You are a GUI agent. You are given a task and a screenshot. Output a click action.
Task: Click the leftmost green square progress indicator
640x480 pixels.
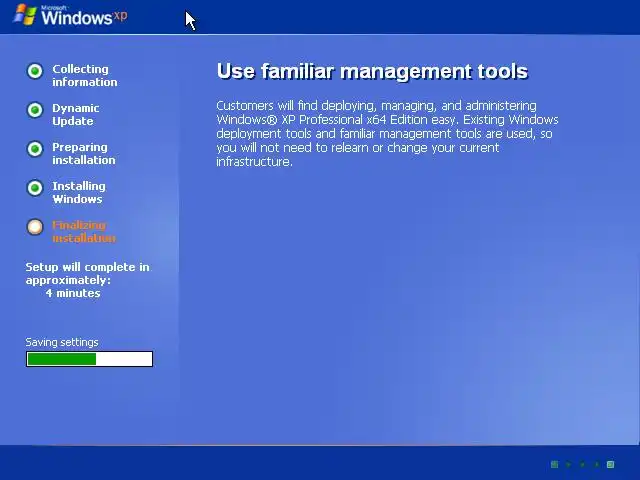coord(554,464)
